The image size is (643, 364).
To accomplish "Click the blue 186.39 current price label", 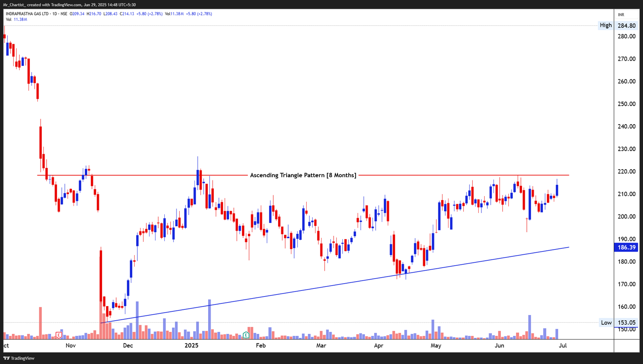I will (x=625, y=247).
